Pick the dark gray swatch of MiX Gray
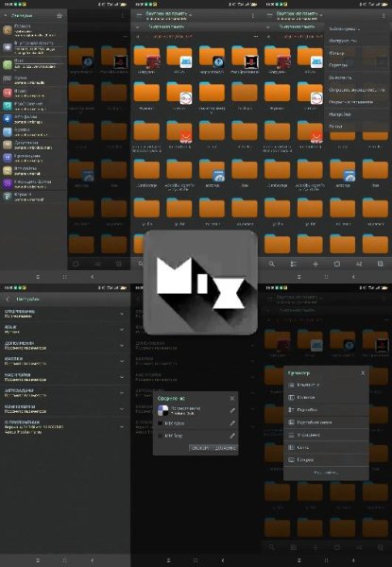Viewport: 392px width, 567px height. pyautogui.click(x=160, y=436)
